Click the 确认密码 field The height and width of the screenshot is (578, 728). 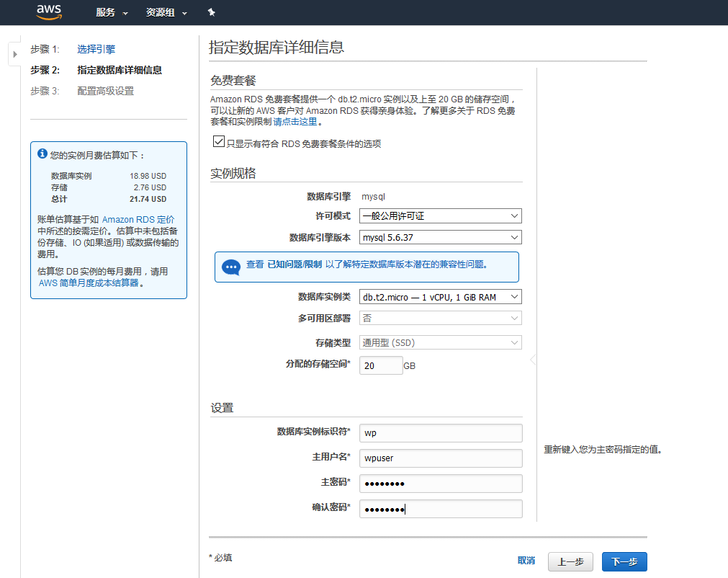[x=441, y=509]
